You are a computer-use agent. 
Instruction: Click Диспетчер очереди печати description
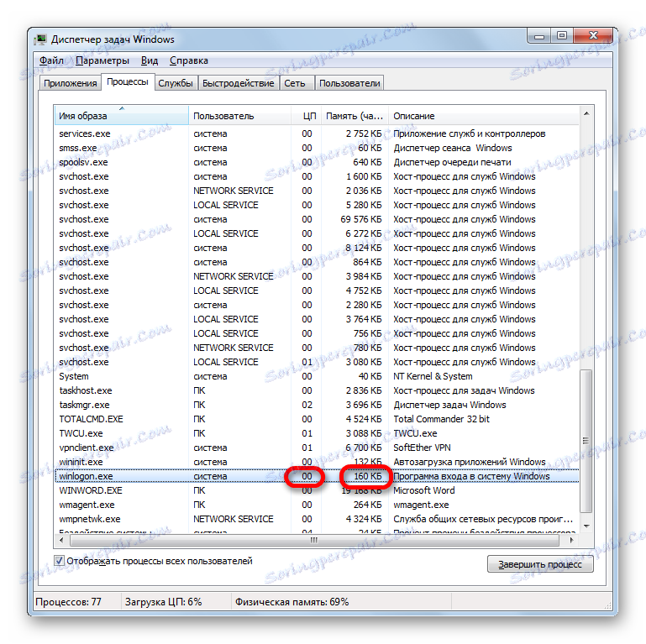[x=452, y=162]
